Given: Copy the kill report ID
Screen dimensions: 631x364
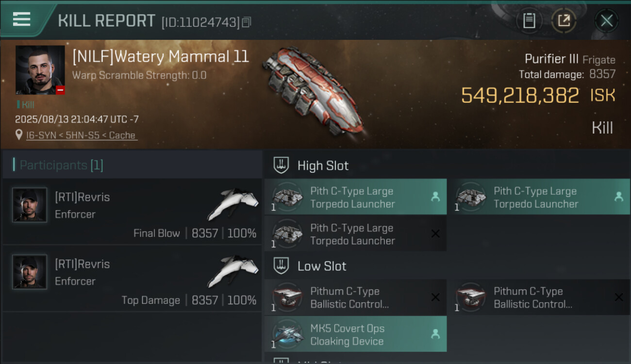Looking at the screenshot, I should pos(247,22).
